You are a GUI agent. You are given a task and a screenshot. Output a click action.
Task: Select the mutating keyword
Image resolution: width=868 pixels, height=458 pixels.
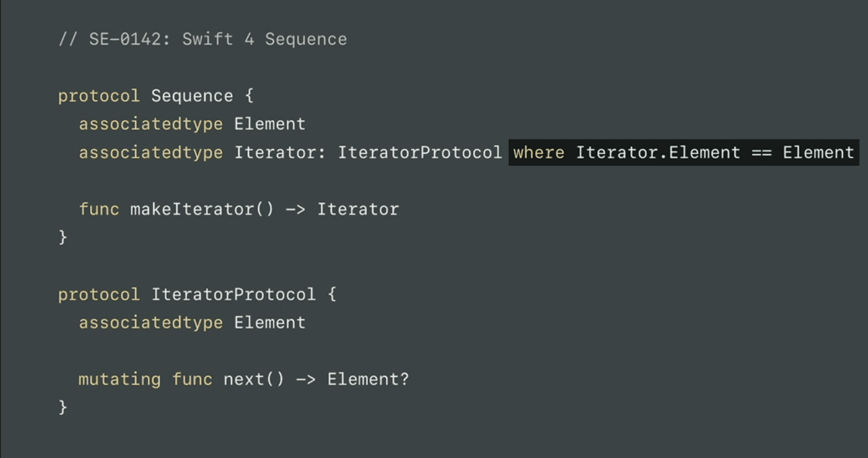[x=119, y=379]
